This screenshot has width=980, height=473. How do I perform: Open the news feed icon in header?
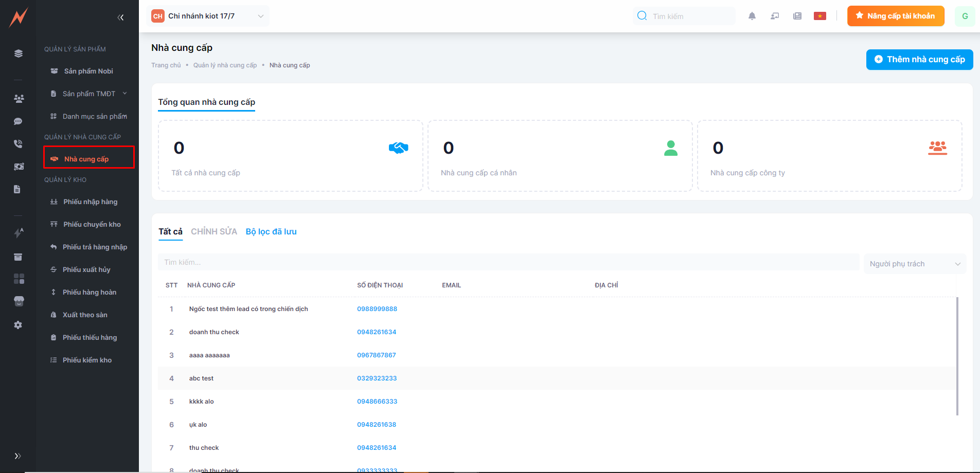(x=797, y=16)
